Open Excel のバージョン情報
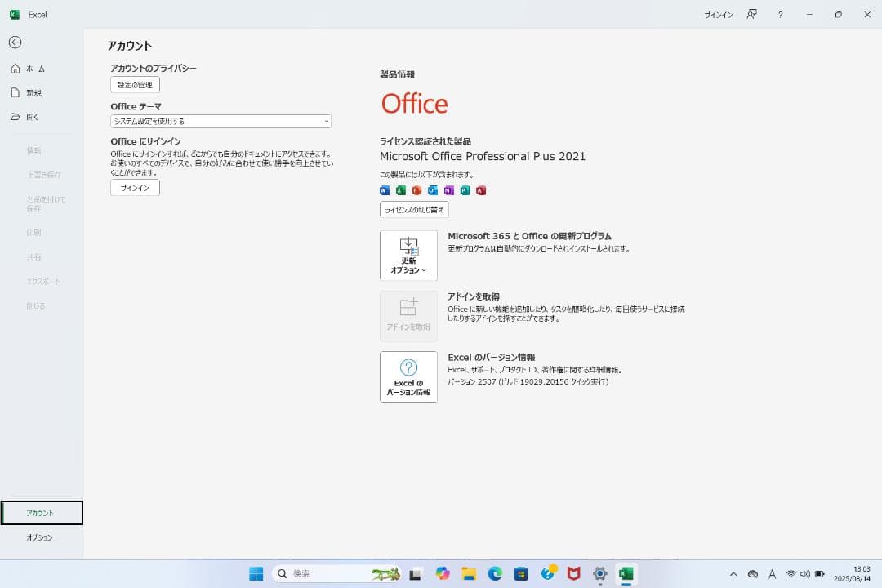Screen dimensions: 882x588 (408, 376)
